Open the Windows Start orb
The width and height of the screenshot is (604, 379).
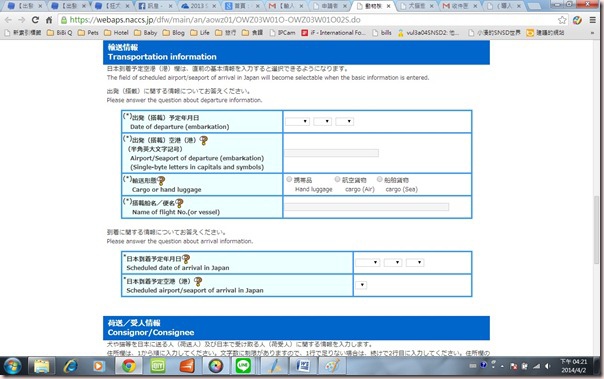12,366
